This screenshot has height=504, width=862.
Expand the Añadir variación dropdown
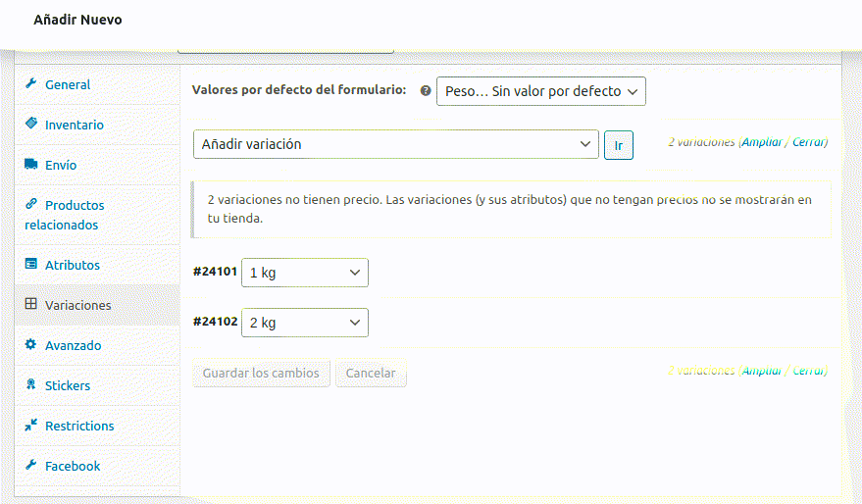pyautogui.click(x=395, y=144)
